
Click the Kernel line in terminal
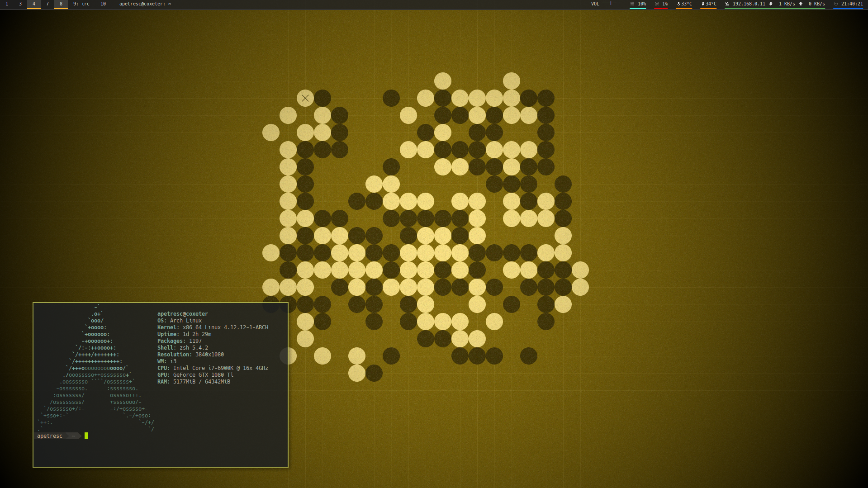(213, 327)
